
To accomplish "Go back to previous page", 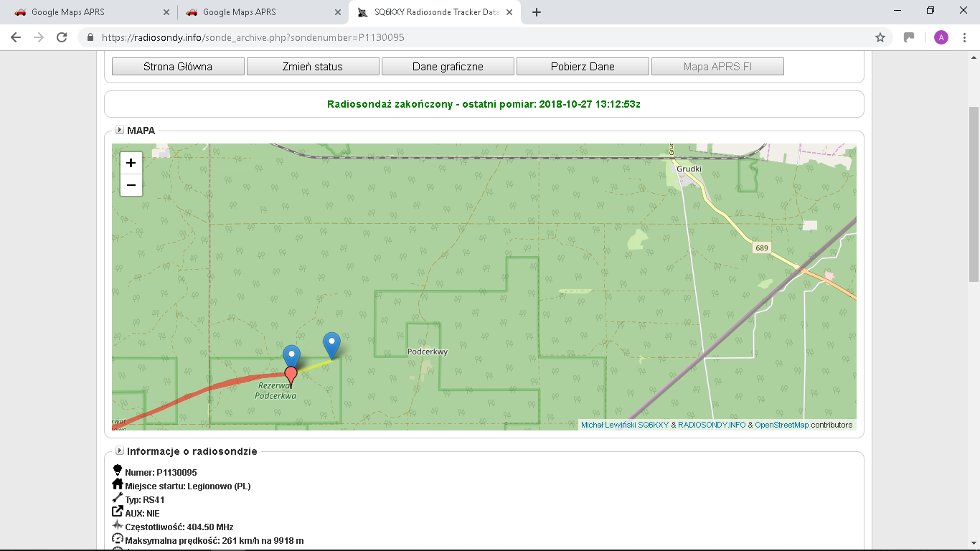I will pyautogui.click(x=16, y=37).
